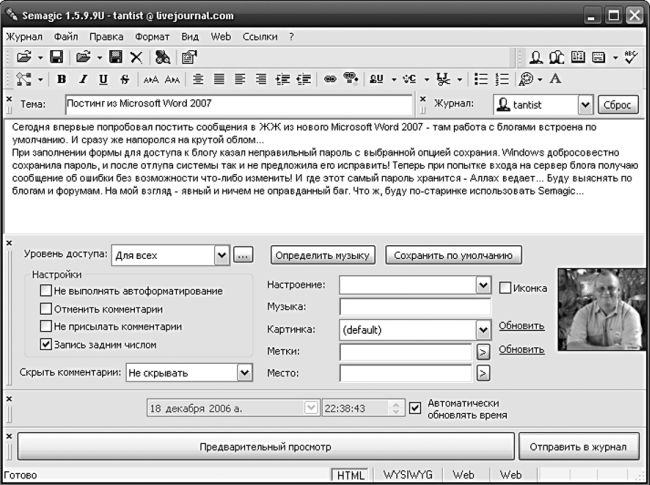This screenshot has height=485, width=650.
Task: Click 'Обновить' link next to Метки
Action: tap(521, 349)
